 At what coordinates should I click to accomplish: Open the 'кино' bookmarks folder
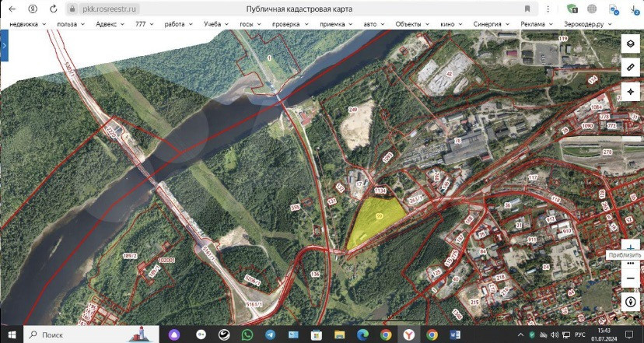pyautogui.click(x=451, y=24)
